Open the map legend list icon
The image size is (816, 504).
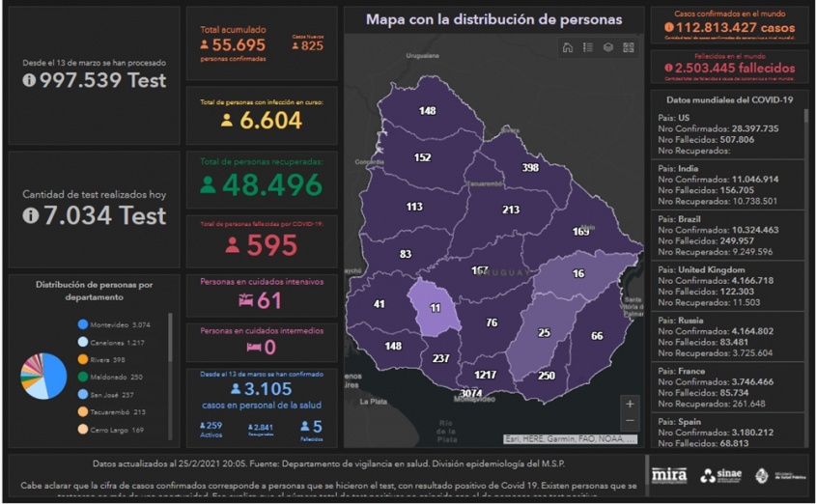[588, 47]
